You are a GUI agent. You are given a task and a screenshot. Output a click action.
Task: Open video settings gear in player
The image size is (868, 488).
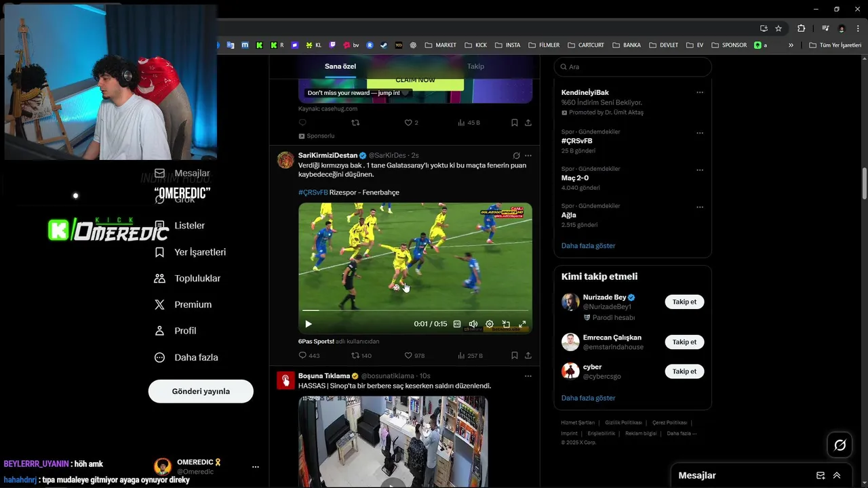coord(490,324)
